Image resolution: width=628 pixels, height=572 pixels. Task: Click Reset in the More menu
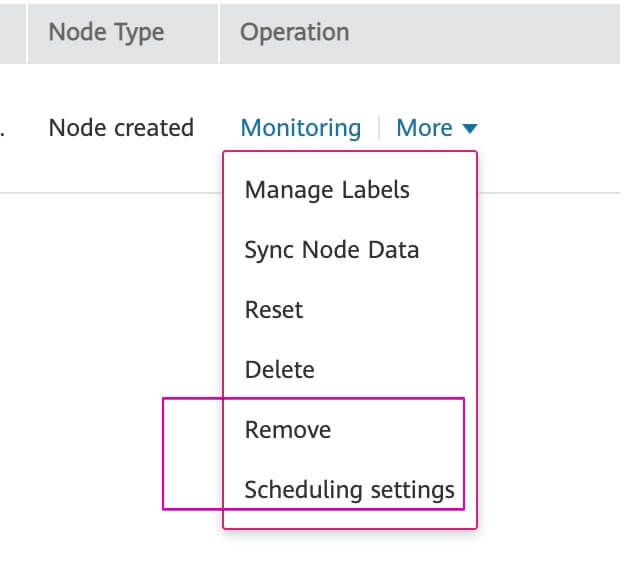point(273,310)
